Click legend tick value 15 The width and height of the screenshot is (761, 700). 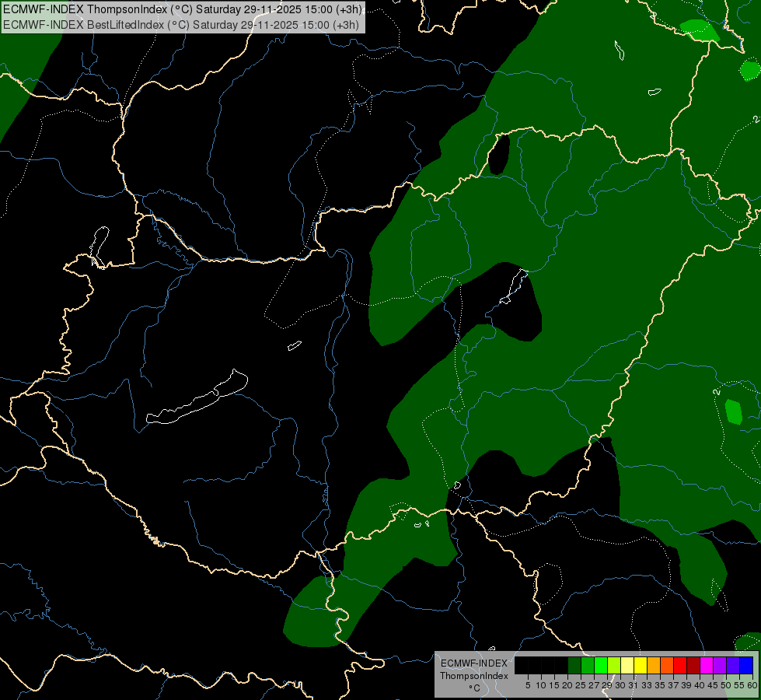tap(554, 685)
